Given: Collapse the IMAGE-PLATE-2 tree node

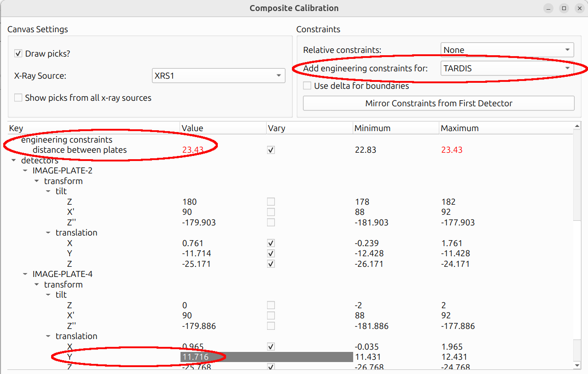Looking at the screenshot, I should (x=25, y=171).
